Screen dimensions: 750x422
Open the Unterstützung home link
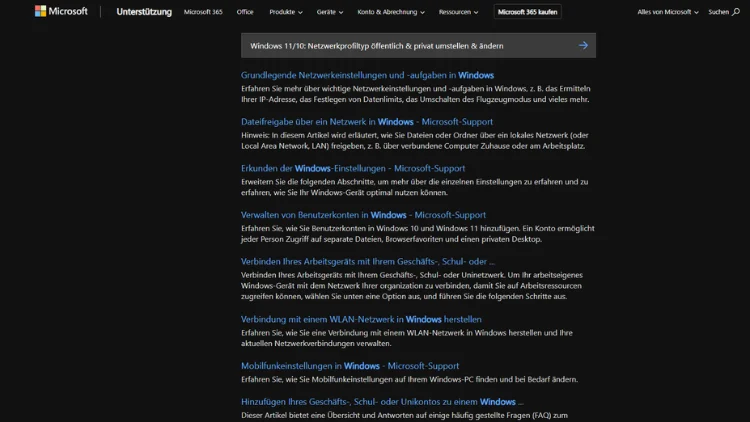(144, 12)
